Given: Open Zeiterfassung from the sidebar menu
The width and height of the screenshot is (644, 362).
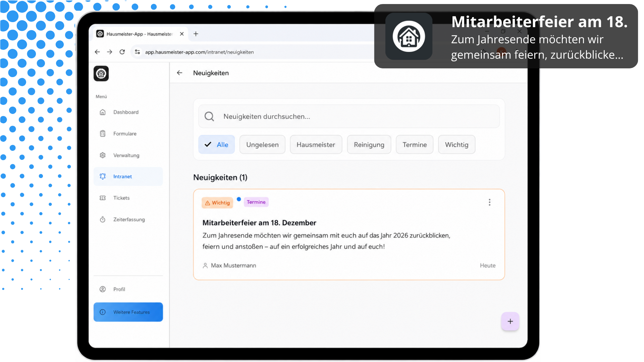Looking at the screenshot, I should coord(128,219).
